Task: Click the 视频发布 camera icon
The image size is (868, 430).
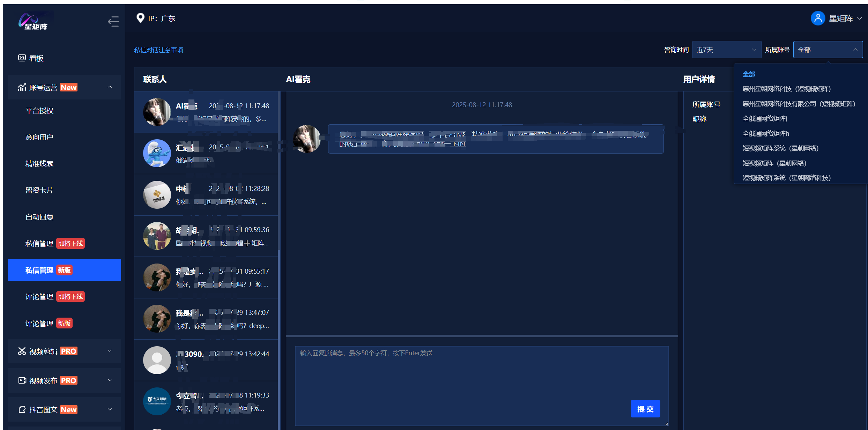Action: (22, 380)
